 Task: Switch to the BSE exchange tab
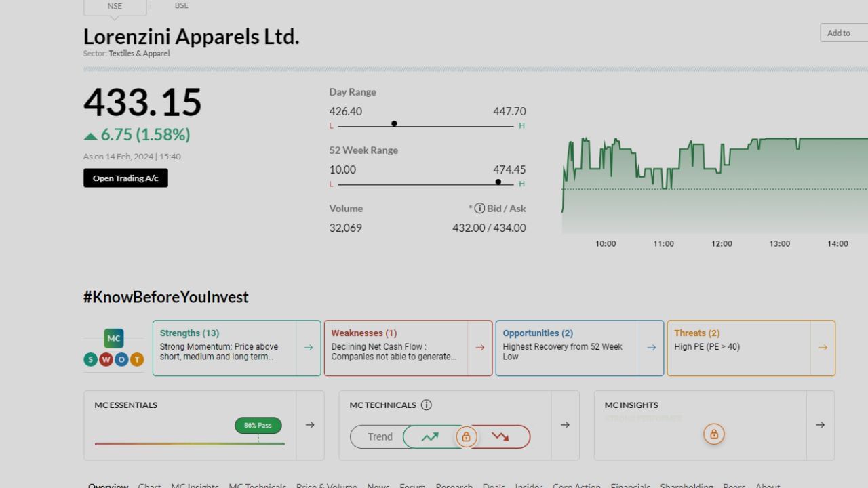182,5
